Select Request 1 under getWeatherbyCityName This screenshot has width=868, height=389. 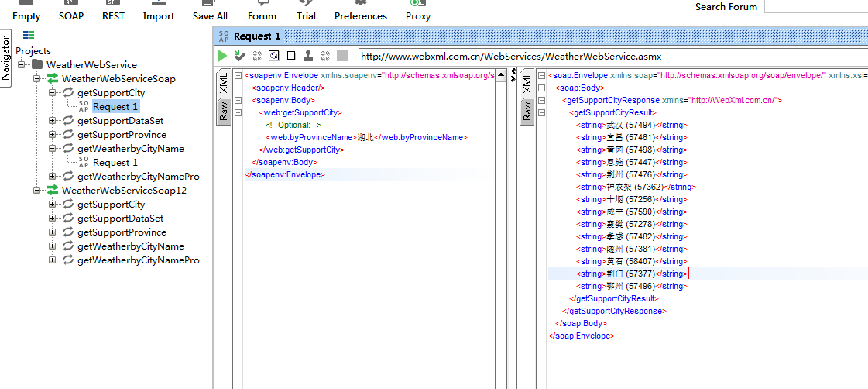[x=115, y=163]
